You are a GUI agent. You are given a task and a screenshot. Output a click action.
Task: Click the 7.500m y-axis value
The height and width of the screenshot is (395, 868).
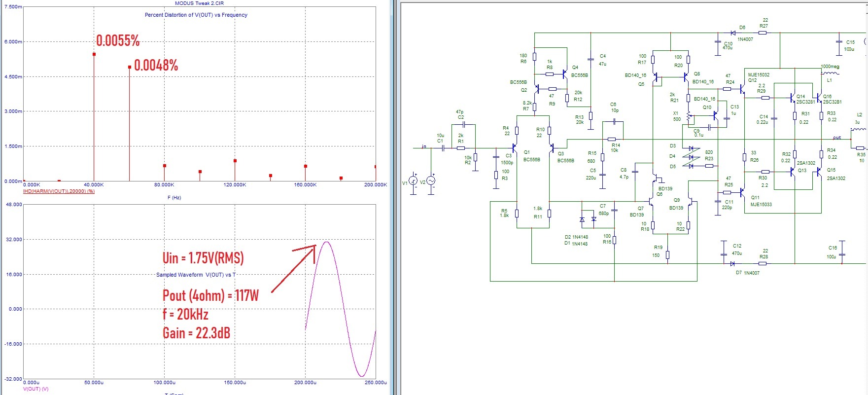click(x=13, y=7)
